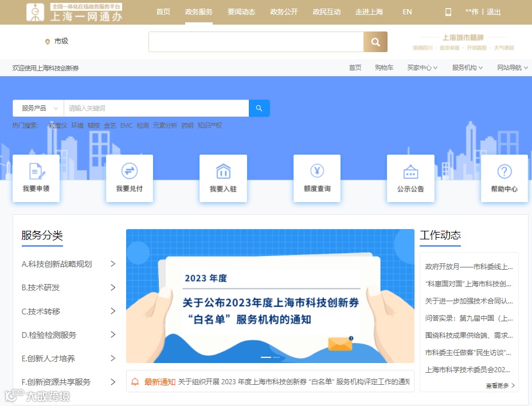
Task: Expand F.创新资源共享服务 category arrow
Action: coord(114,382)
